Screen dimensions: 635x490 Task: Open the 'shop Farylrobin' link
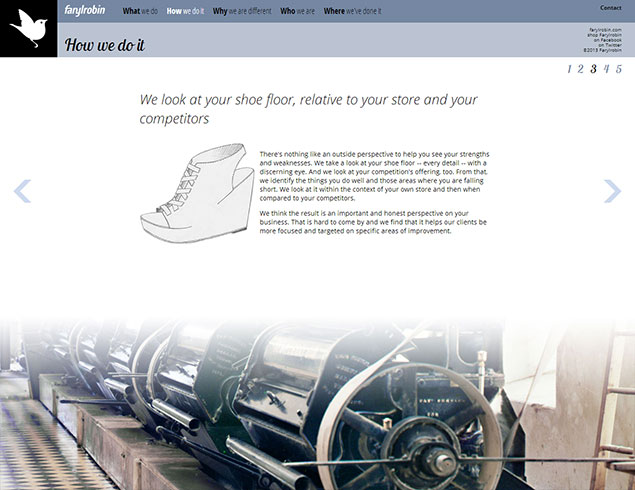[x=605, y=35]
